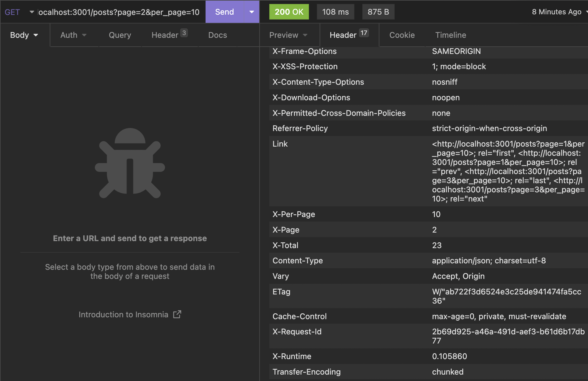Screen dimensions: 588x381
Task: Click the external link icon beside Introduction to Insomnia
Action: [177, 314]
